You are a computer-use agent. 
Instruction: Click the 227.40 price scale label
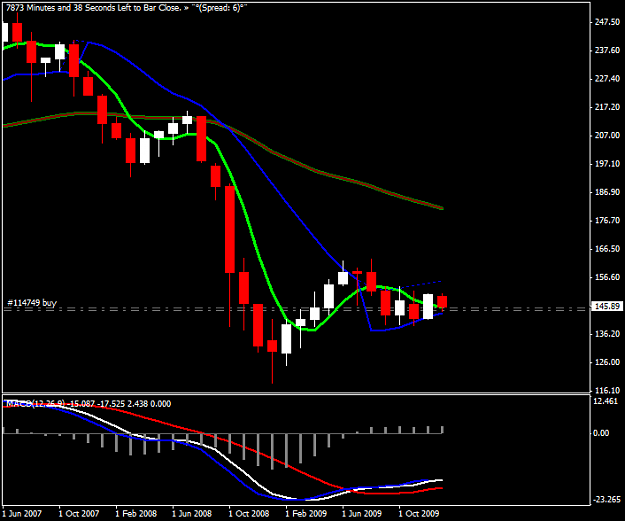tap(607, 79)
